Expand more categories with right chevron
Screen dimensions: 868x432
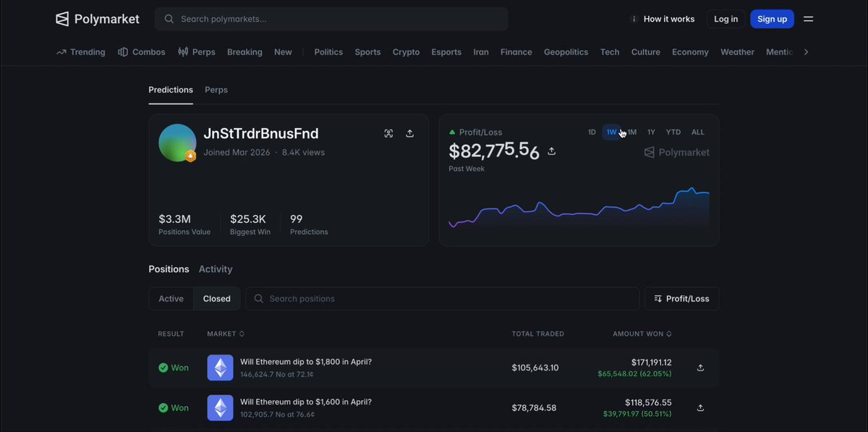tap(807, 52)
